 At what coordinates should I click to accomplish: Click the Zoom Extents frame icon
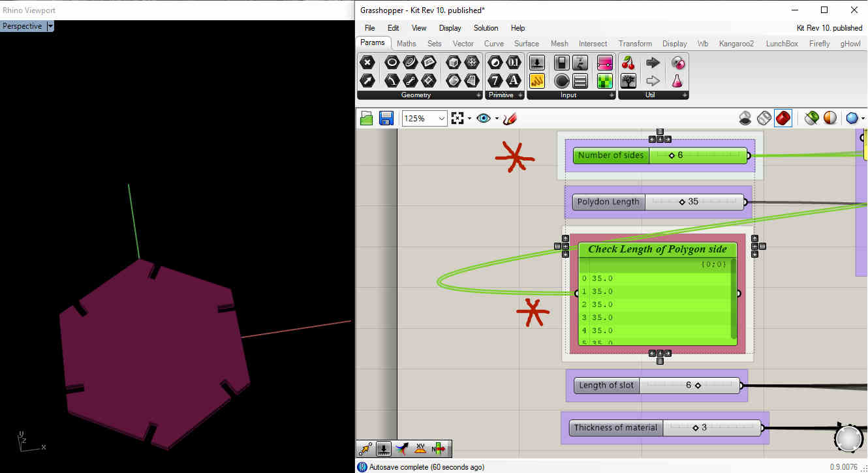[457, 118]
